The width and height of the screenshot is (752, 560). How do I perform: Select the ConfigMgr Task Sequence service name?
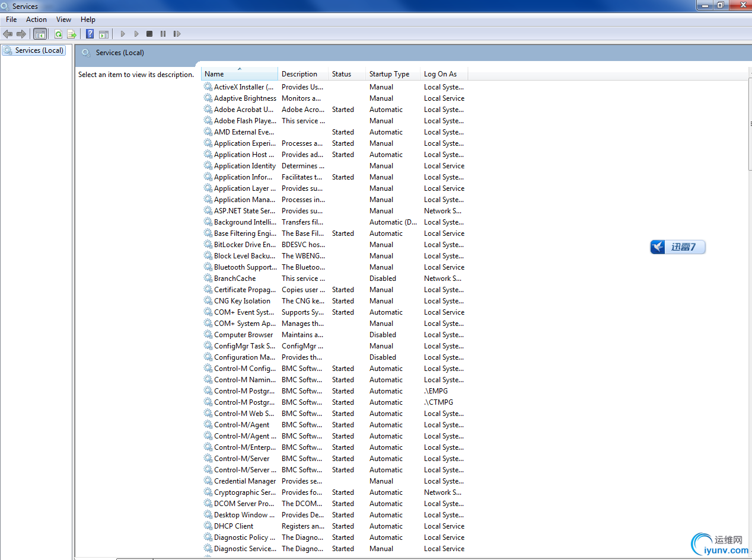[244, 345]
